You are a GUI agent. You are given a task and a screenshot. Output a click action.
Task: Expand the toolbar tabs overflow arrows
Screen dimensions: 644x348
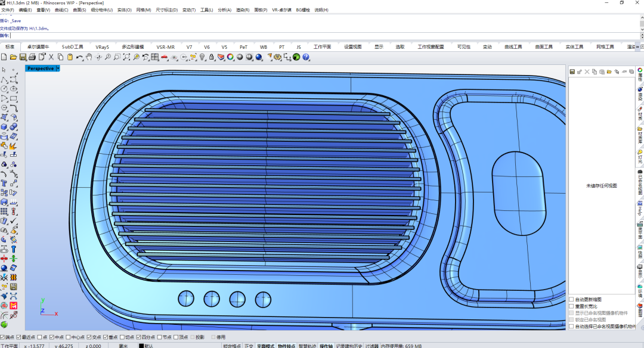pyautogui.click(x=638, y=46)
